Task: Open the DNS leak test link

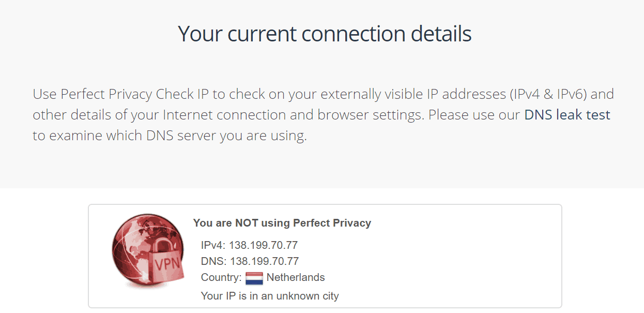Action: click(x=567, y=115)
